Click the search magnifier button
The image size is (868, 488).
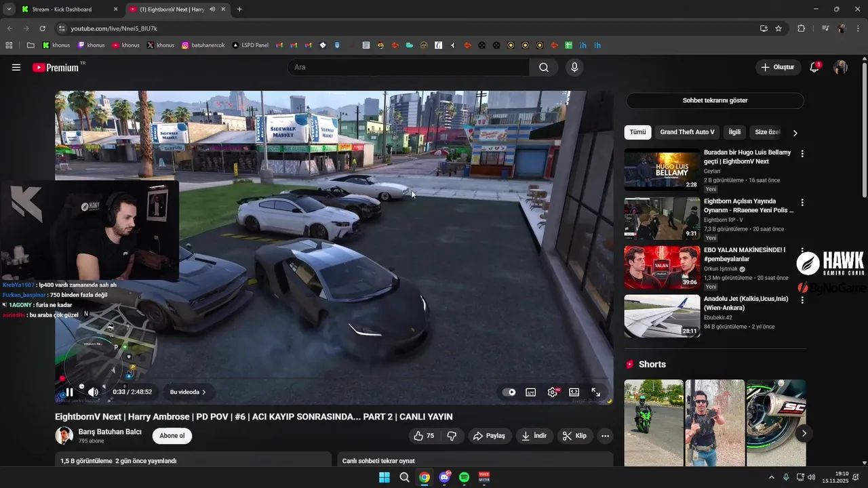click(x=544, y=67)
